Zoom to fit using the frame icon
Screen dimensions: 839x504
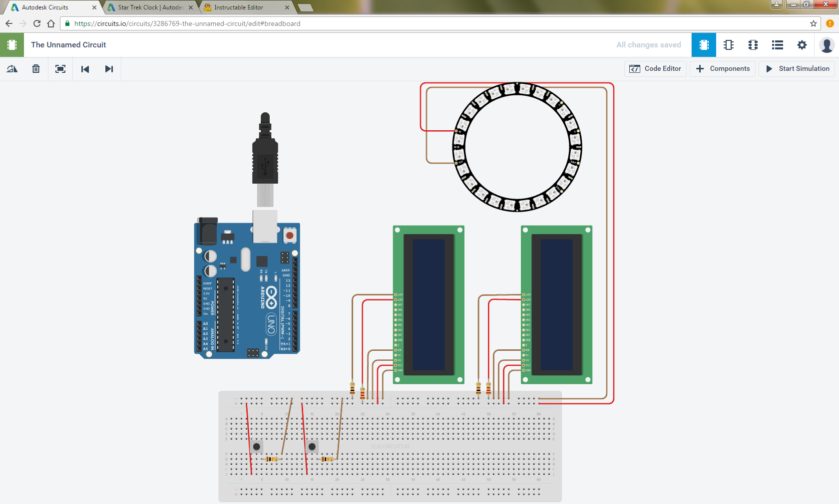[60, 69]
